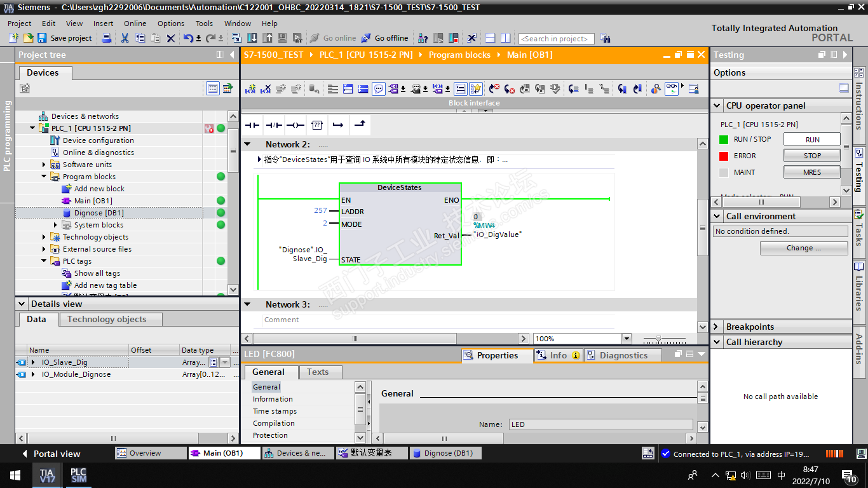
Task: Insert an empty box instruction
Action: tap(317, 125)
